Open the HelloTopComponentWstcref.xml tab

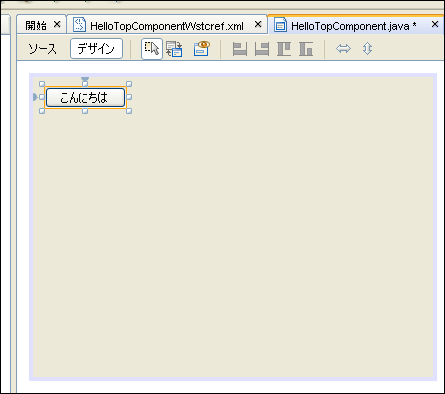pyautogui.click(x=167, y=26)
